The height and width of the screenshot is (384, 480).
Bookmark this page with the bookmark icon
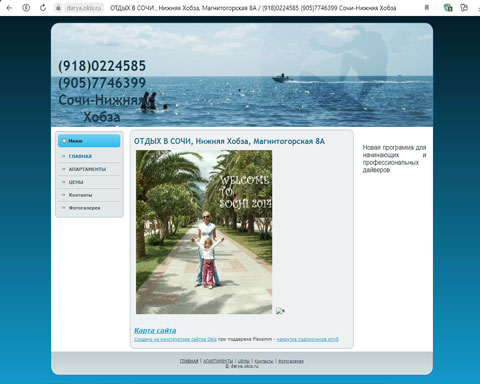click(x=427, y=8)
